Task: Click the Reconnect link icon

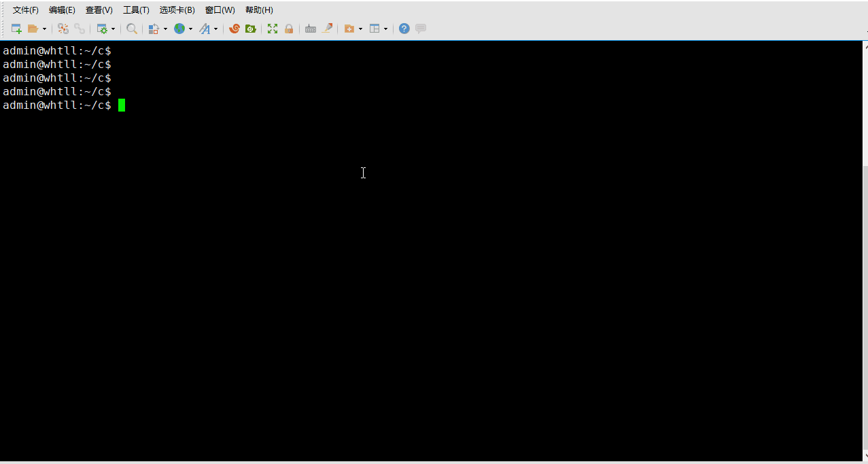Action: click(x=80, y=29)
